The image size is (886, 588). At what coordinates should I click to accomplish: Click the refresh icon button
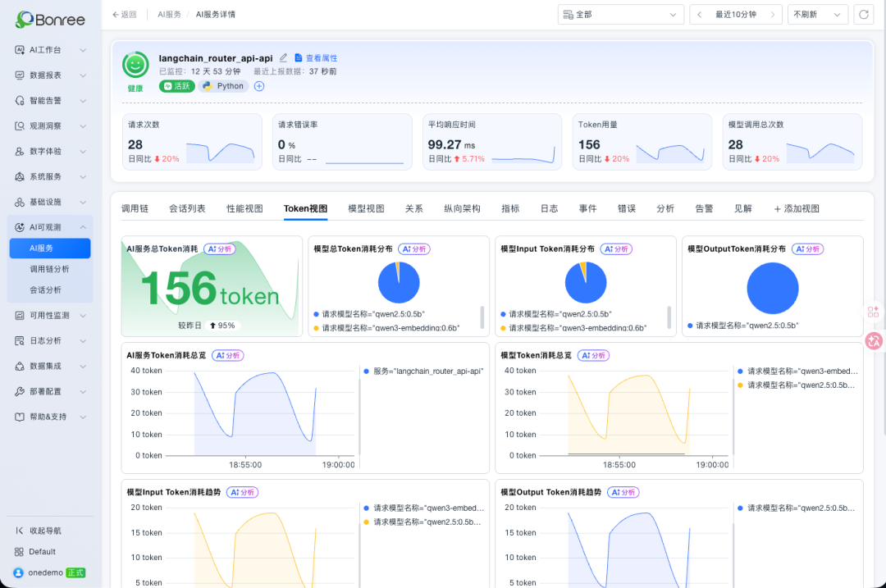[863, 15]
